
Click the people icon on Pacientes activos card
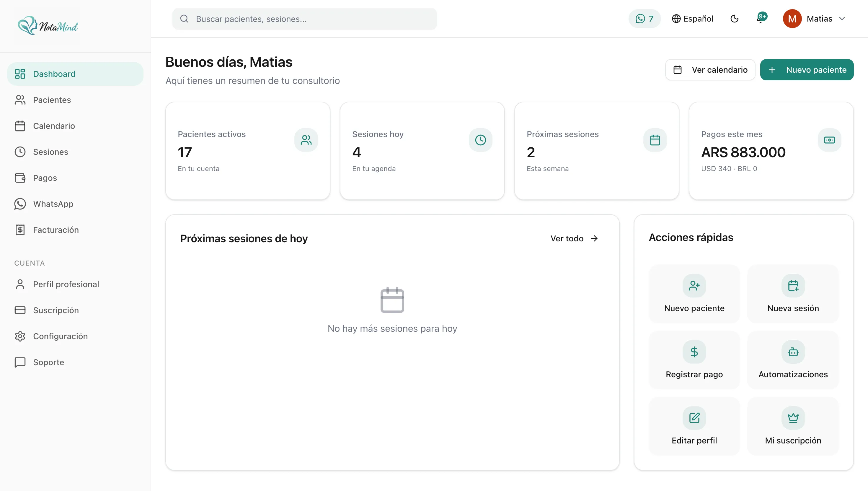(x=306, y=140)
